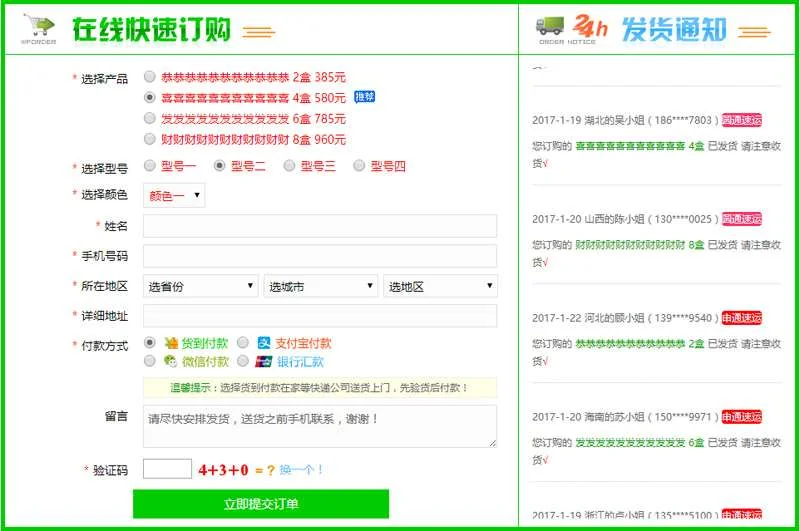Click the 姓名 name input field

320,226
